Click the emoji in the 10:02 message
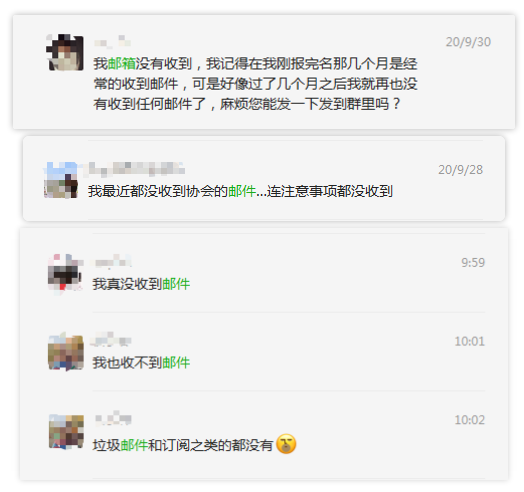 point(286,444)
